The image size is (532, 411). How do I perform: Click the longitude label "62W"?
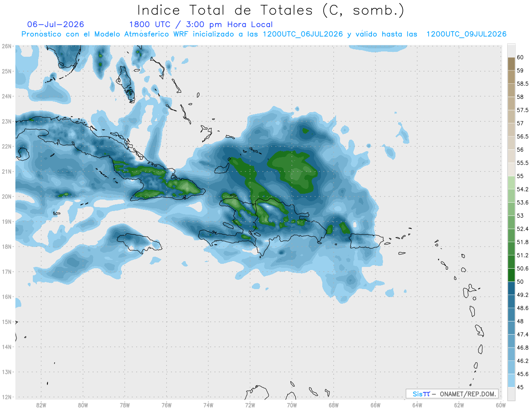(459, 405)
